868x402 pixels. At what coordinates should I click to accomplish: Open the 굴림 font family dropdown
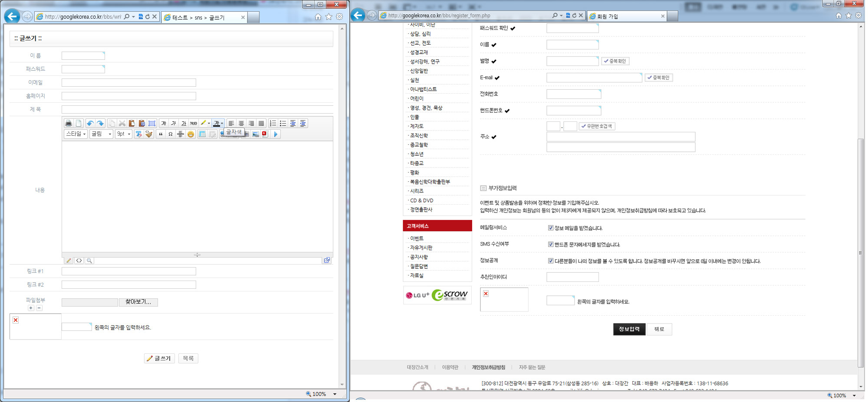[x=102, y=134]
